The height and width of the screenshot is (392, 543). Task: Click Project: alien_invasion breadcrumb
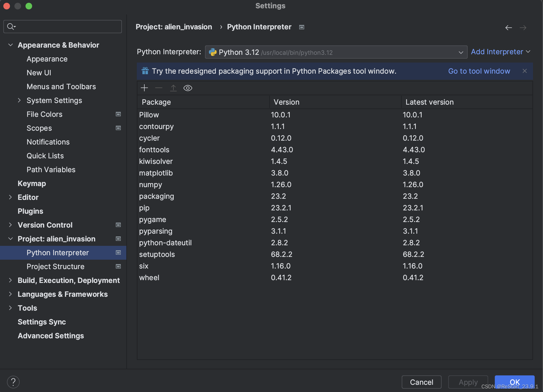pos(174,27)
